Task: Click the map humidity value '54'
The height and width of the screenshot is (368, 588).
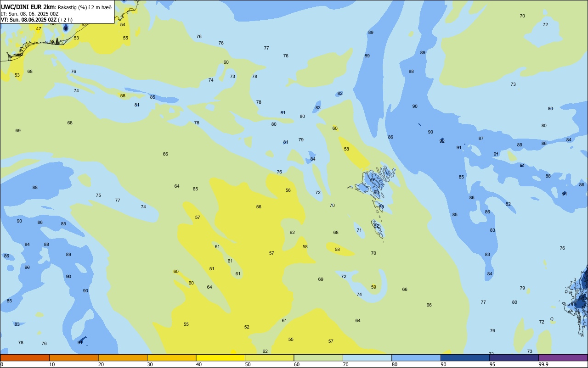Action: pos(123,25)
